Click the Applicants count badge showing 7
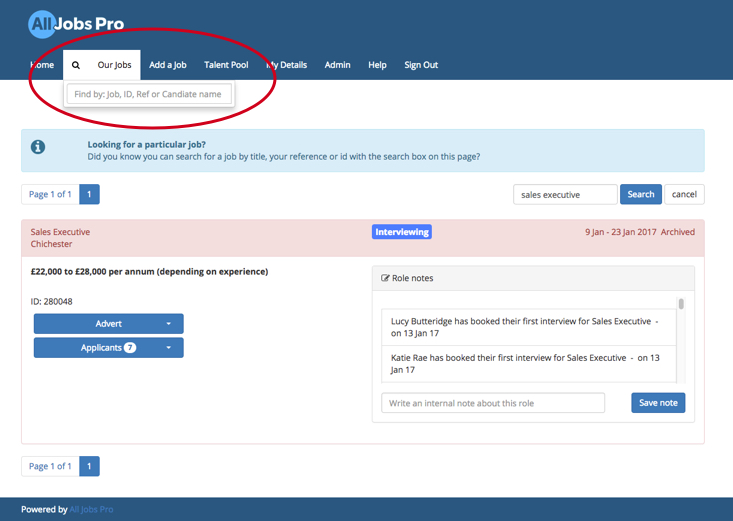Screen dimensions: 733x521 (130, 347)
